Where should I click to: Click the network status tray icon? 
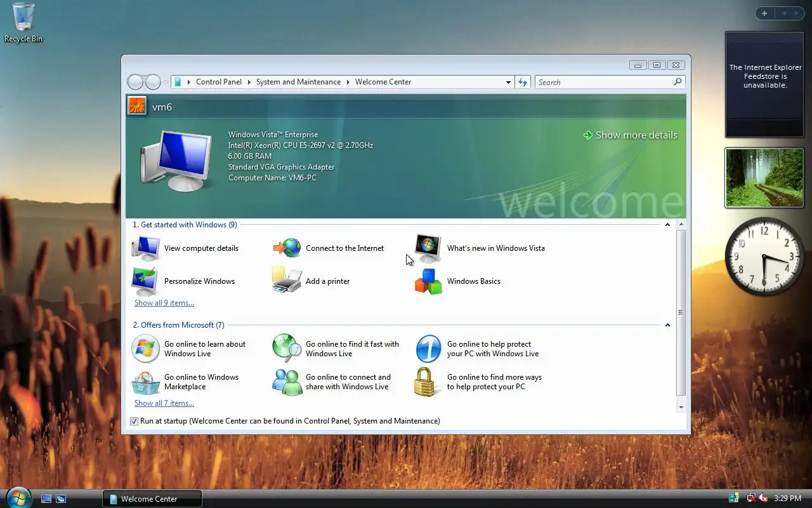(752, 498)
